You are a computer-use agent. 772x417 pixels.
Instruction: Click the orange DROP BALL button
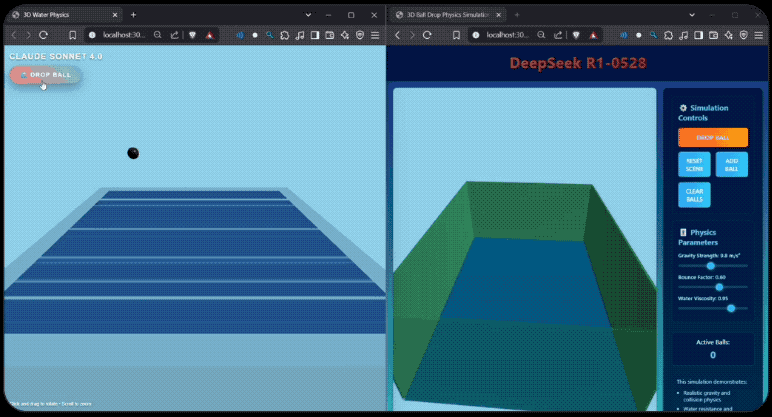713,137
